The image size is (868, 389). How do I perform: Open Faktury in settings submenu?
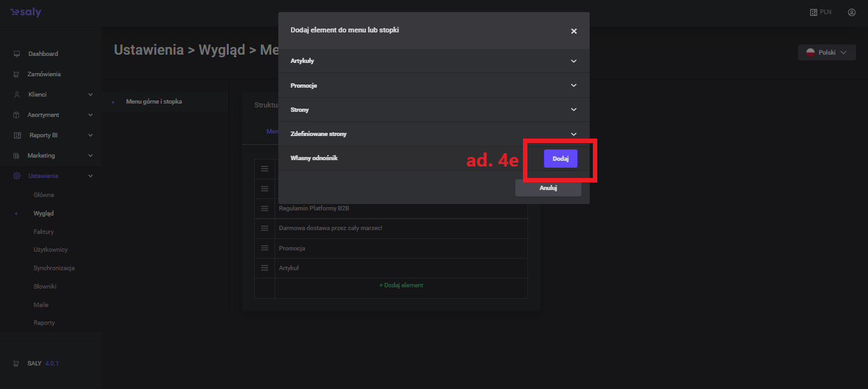[x=44, y=232]
